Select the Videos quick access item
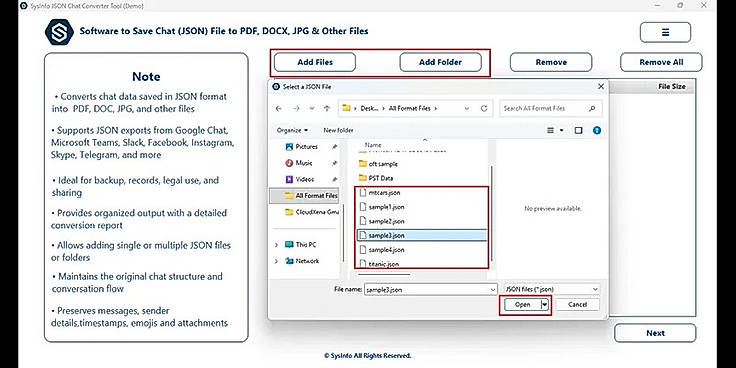The width and height of the screenshot is (736, 368). pos(305,179)
